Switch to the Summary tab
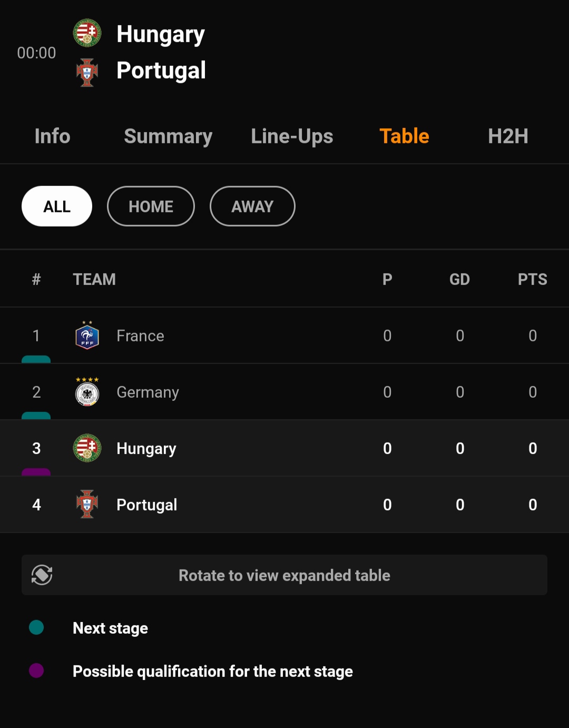Screen dimensions: 569x728 (x=168, y=136)
